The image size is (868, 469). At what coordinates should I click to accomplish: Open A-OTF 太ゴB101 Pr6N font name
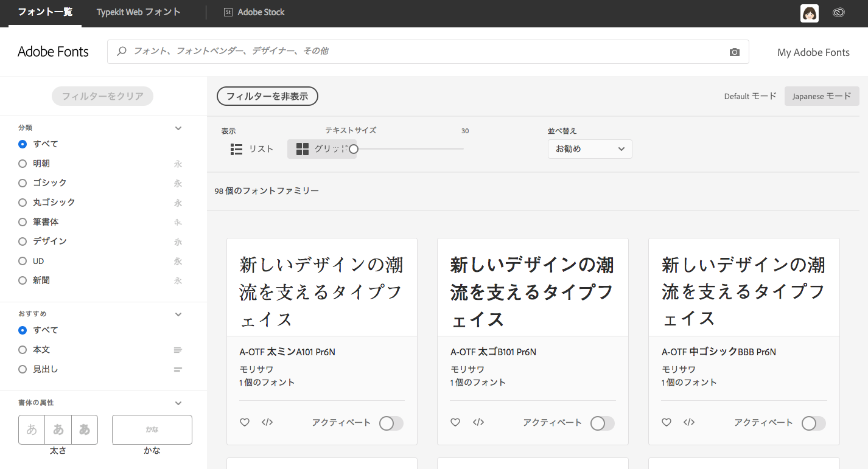pos(494,352)
